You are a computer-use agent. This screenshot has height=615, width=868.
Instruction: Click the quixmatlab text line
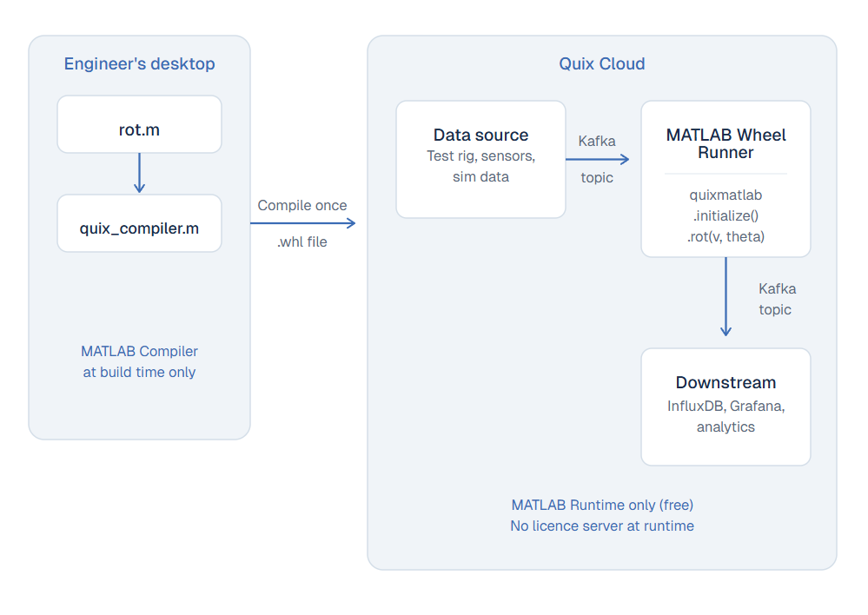point(726,195)
